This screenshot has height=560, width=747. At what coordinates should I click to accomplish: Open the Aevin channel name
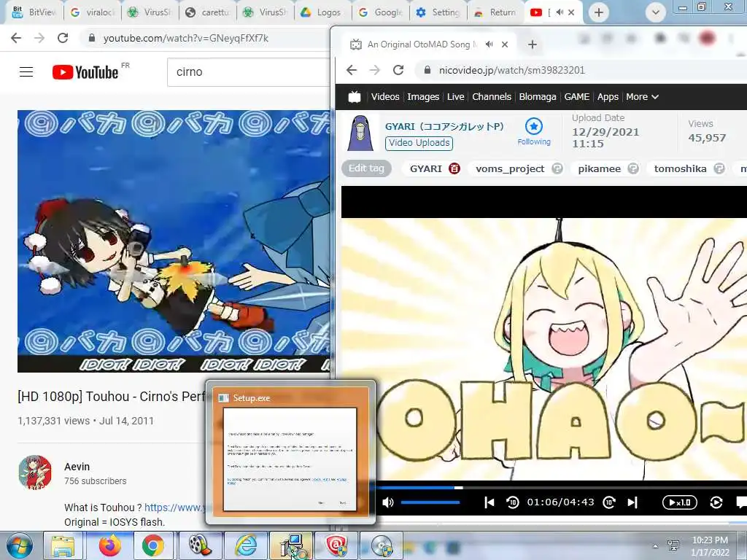(x=77, y=467)
